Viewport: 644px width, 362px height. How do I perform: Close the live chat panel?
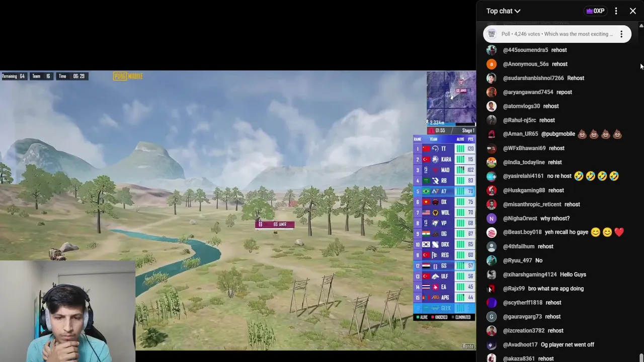click(633, 11)
